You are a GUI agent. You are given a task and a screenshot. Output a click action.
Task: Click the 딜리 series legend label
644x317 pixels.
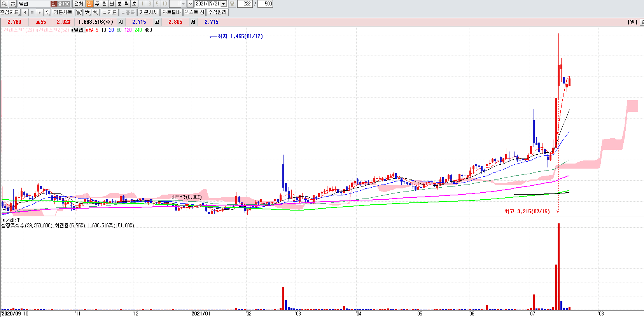[x=78, y=30]
